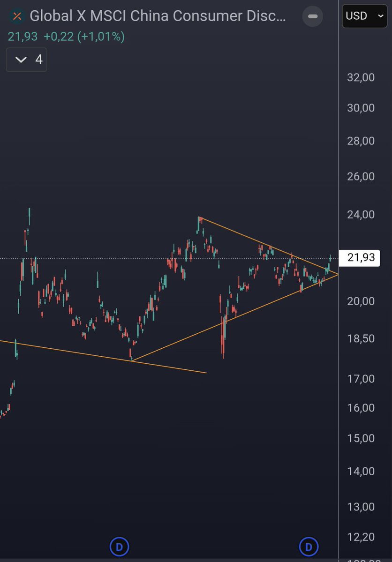Click the 12,20 price axis label
The height and width of the screenshot is (562, 392).
point(361,537)
